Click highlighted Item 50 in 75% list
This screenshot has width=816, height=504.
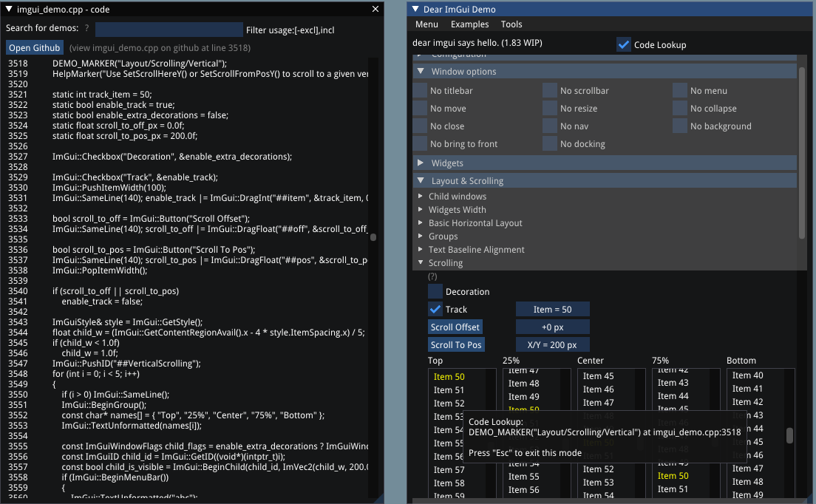click(x=673, y=476)
